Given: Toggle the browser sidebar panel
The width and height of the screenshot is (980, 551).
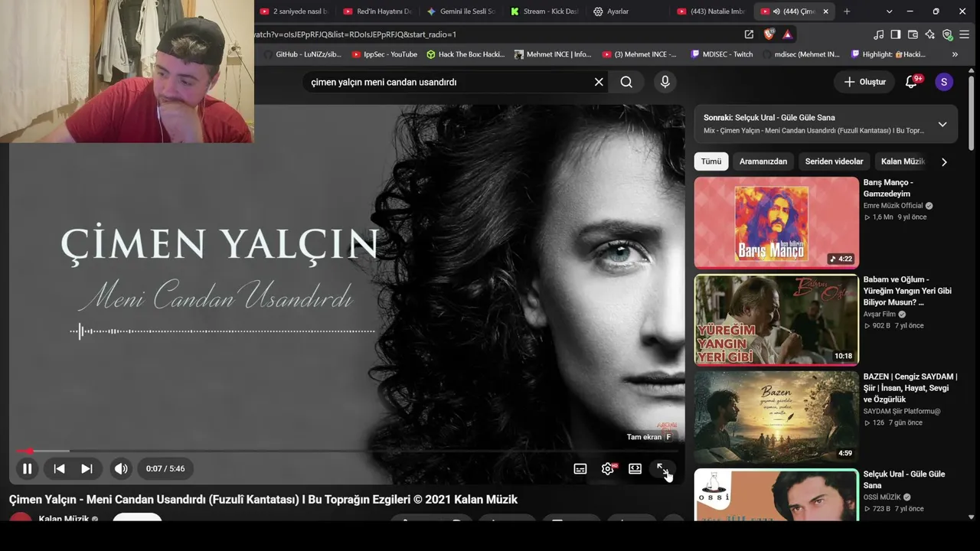Looking at the screenshot, I should click(x=896, y=34).
